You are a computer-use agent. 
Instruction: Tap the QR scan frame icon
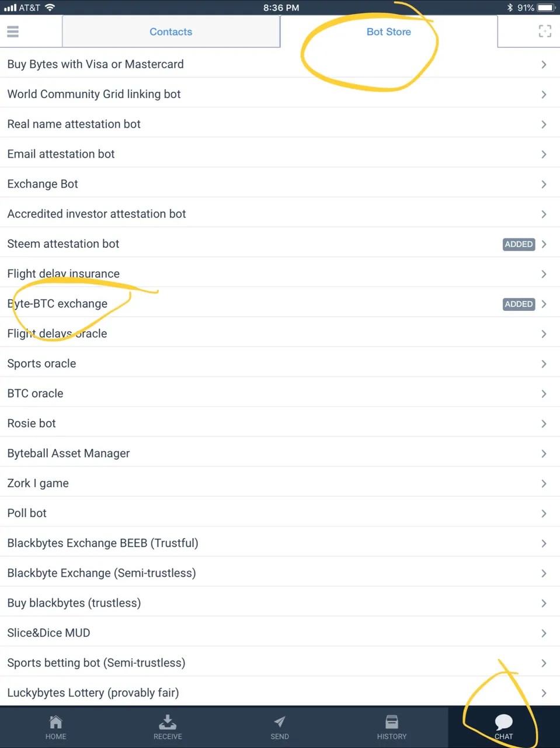544,32
